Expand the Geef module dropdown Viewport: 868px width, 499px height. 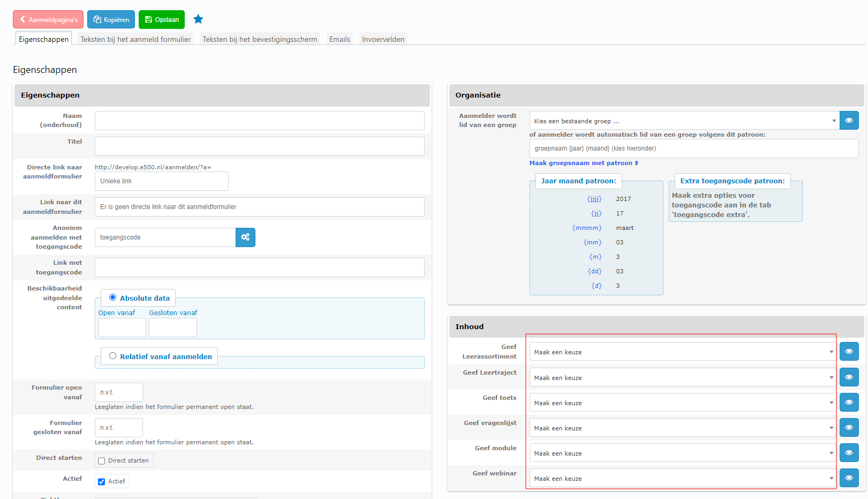682,453
